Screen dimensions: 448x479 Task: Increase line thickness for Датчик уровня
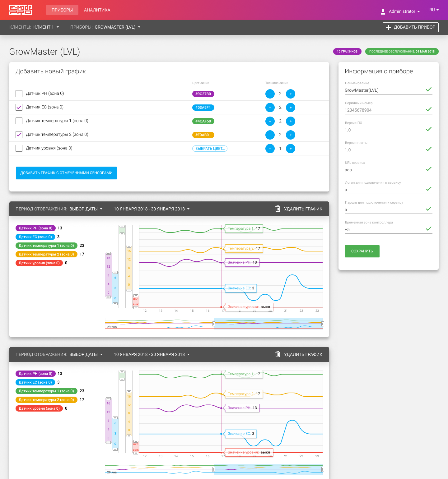click(291, 149)
